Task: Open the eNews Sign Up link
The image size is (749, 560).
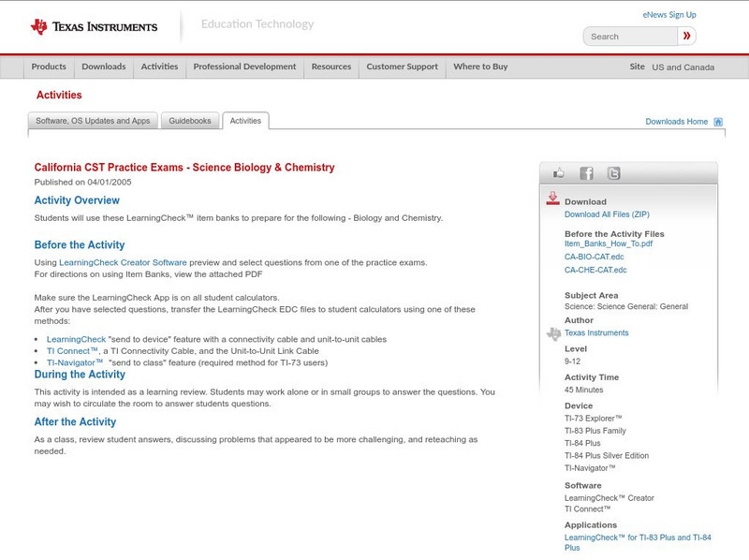Action: click(x=668, y=14)
